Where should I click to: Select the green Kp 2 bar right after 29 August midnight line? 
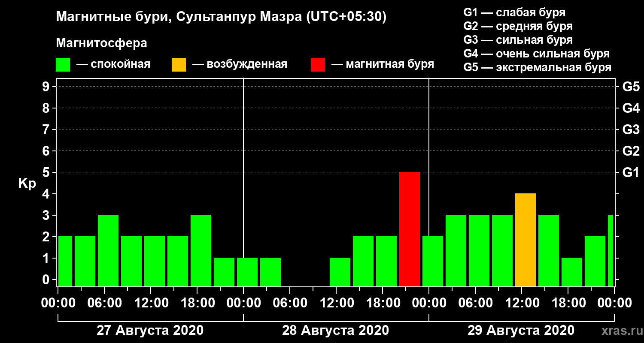(x=433, y=261)
